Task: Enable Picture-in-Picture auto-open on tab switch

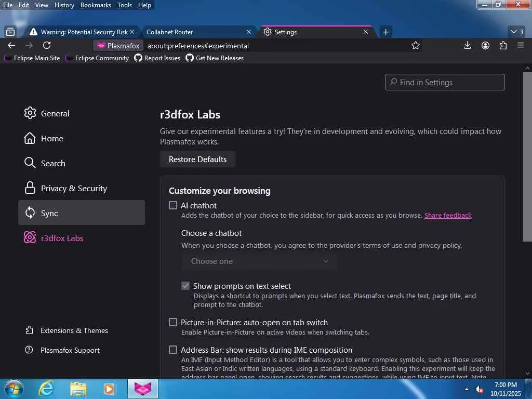Action: [x=173, y=322]
